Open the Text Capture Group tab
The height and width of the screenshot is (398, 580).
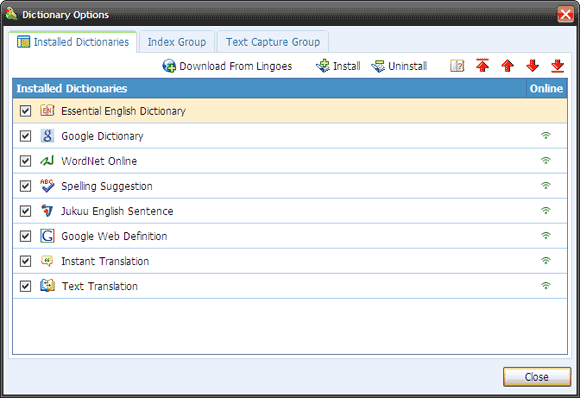pyautogui.click(x=273, y=42)
